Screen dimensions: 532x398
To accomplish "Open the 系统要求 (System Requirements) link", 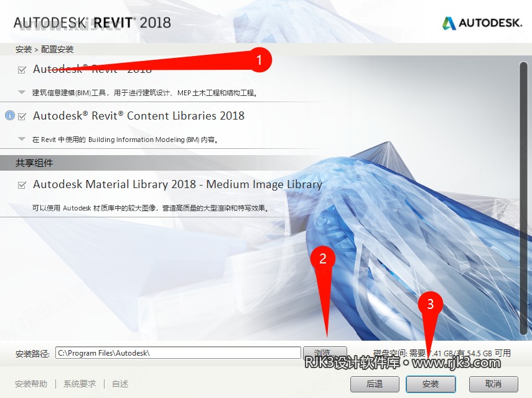I will tap(80, 384).
